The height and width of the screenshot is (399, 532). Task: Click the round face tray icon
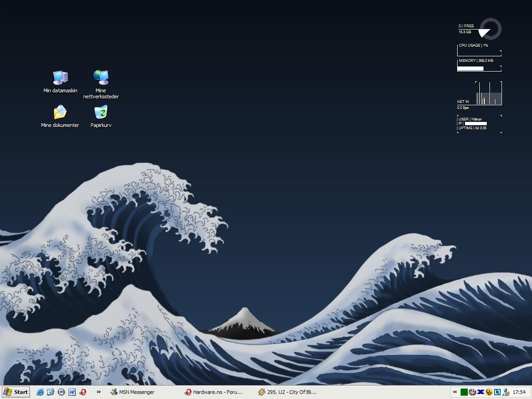click(472, 392)
